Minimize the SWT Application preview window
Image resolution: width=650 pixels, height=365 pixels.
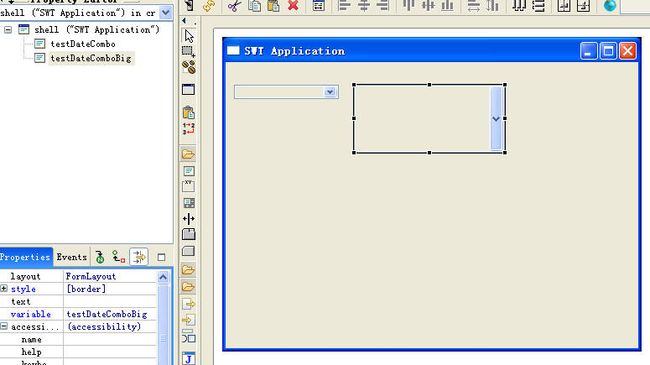tap(589, 51)
